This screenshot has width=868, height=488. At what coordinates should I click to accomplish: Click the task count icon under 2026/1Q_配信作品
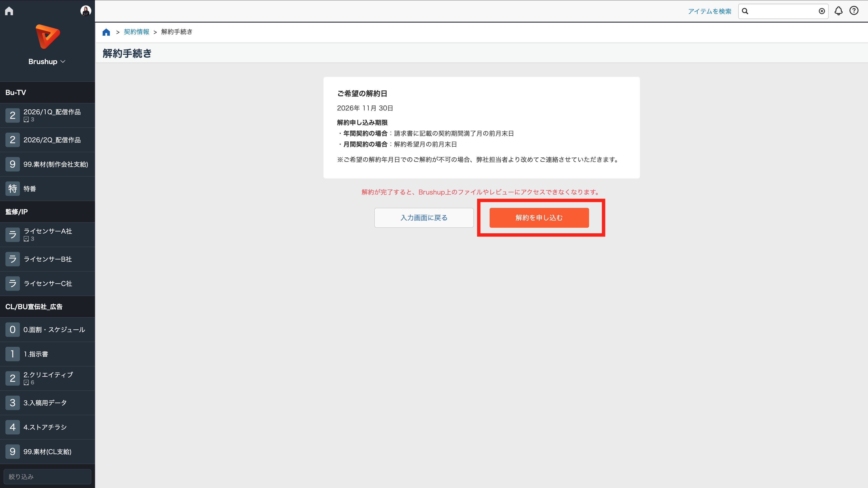(26, 120)
